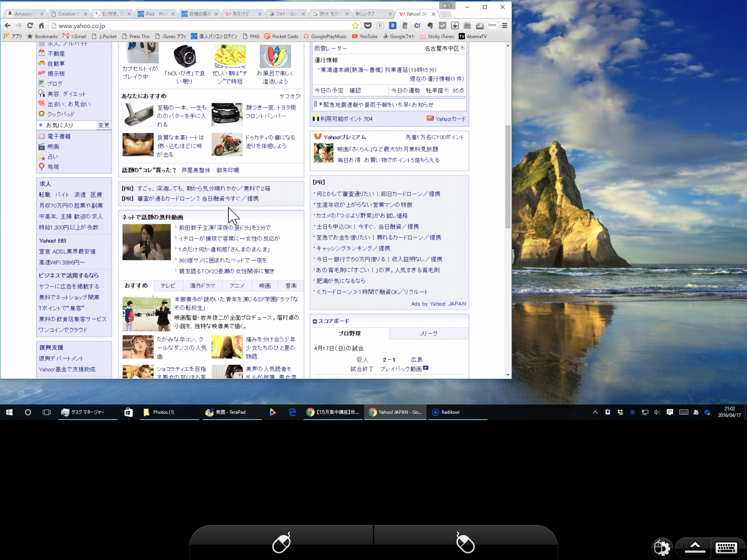The height and width of the screenshot is (560, 747).
Task: Collapse the スコアボード section
Action: pos(315,321)
